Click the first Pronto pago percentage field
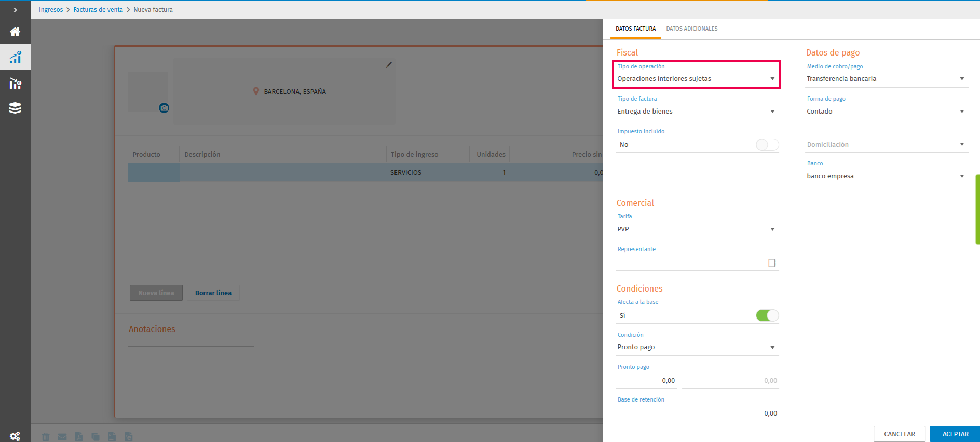Image resolution: width=980 pixels, height=442 pixels. (x=646, y=381)
